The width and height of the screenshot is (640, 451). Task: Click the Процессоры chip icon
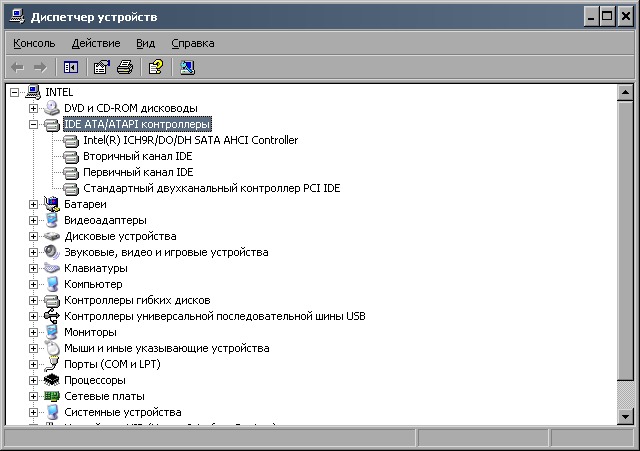(52, 380)
